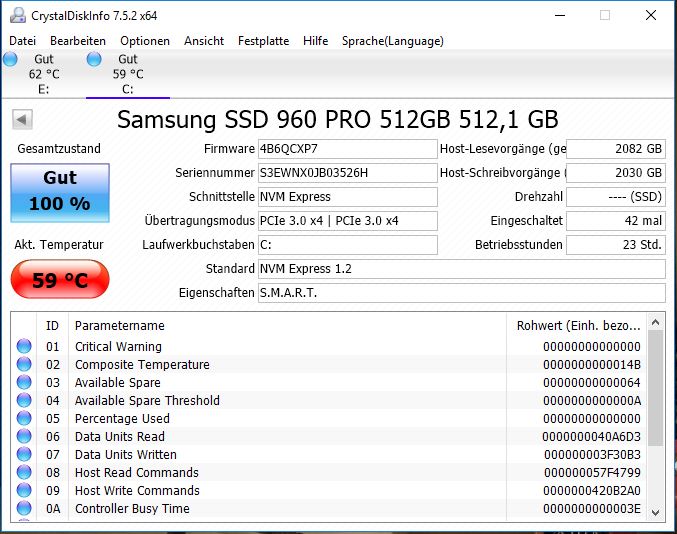The height and width of the screenshot is (534, 677).
Task: Click raw value 0000000000003E
Action: pyautogui.click(x=592, y=509)
